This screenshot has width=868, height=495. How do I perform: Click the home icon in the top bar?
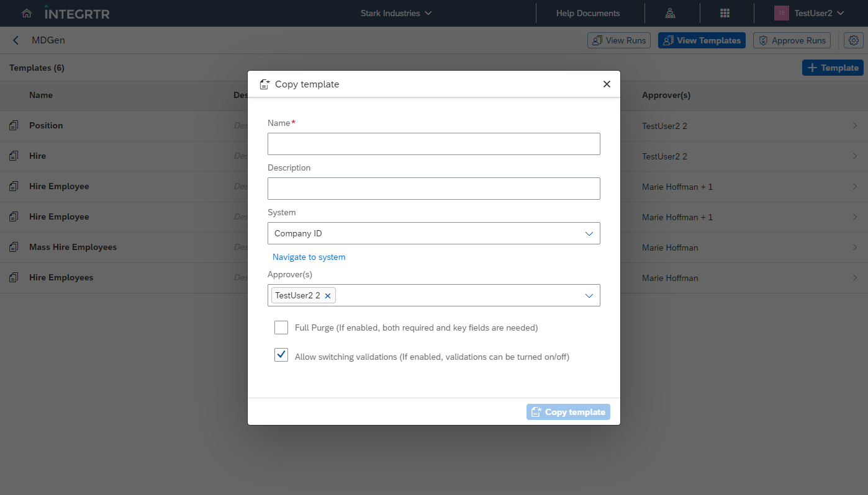[26, 13]
